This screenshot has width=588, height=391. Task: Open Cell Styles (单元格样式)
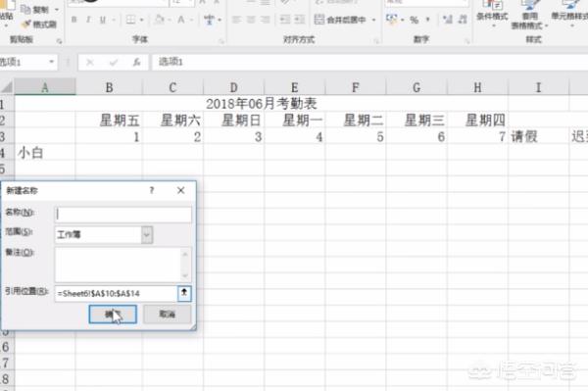(x=570, y=14)
